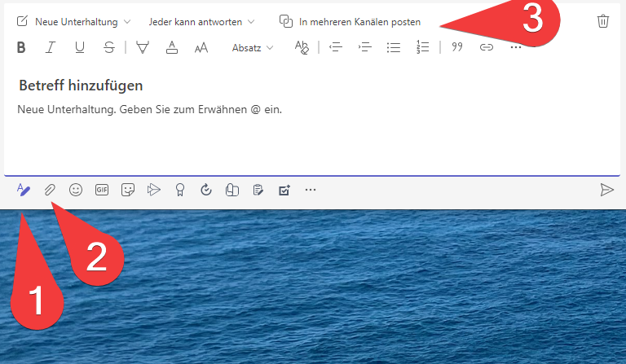The width and height of the screenshot is (626, 364).
Task: Insert a hyperlink using the link icon
Action: [x=486, y=47]
